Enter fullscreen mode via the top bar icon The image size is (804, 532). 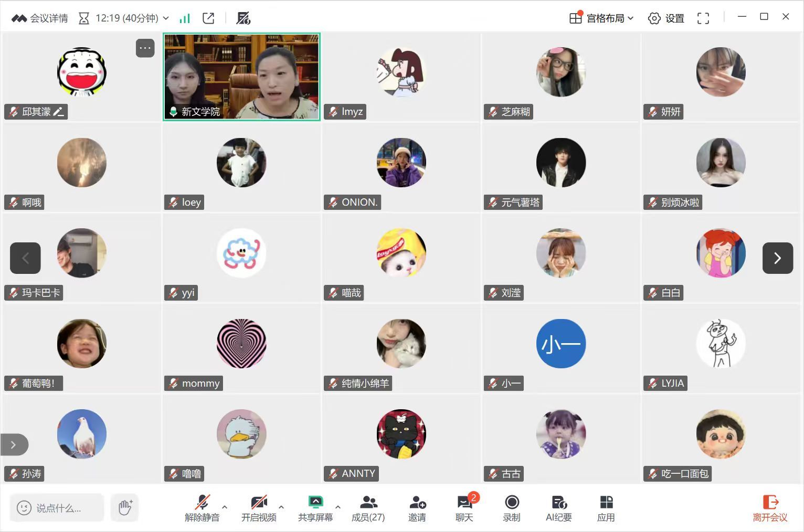coord(703,18)
